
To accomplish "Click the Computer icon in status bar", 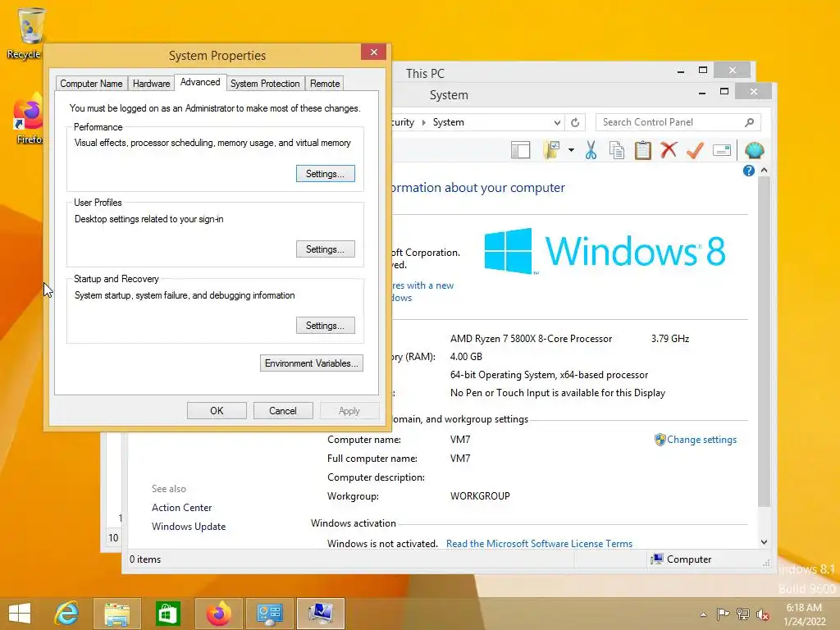I will (657, 559).
